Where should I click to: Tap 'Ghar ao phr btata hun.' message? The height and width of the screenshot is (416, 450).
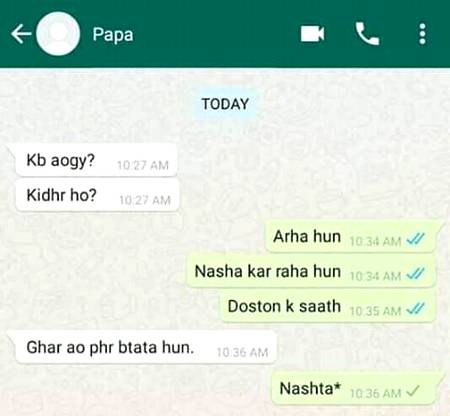pos(146,348)
